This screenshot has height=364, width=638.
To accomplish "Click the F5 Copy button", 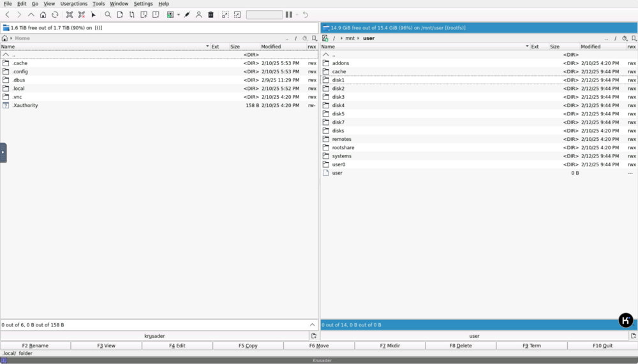I will tap(248, 346).
